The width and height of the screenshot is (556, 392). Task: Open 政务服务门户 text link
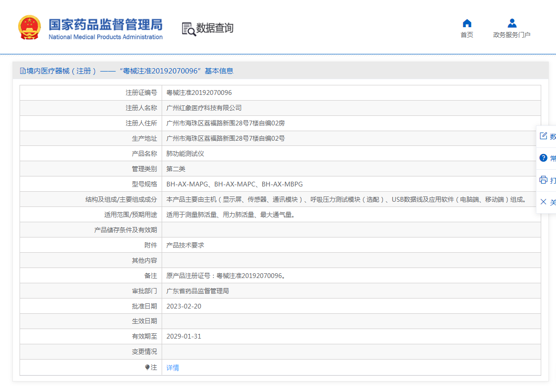(512, 35)
